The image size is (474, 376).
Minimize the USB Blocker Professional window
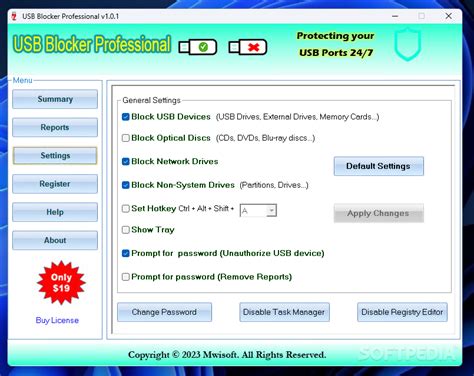pyautogui.click(x=395, y=16)
